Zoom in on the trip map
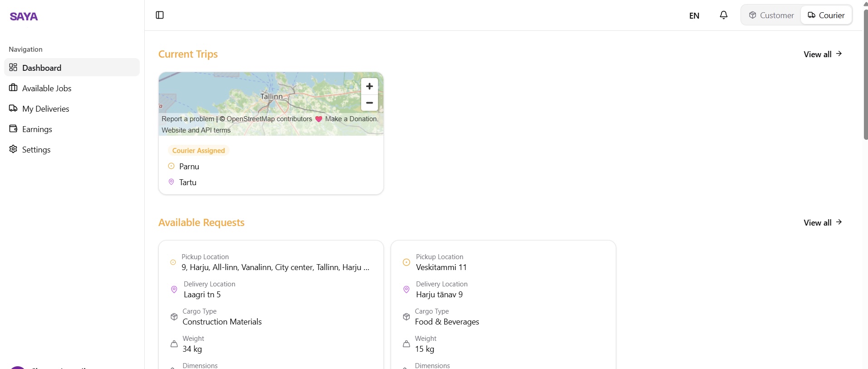Viewport: 868px width, 369px height. [x=369, y=86]
